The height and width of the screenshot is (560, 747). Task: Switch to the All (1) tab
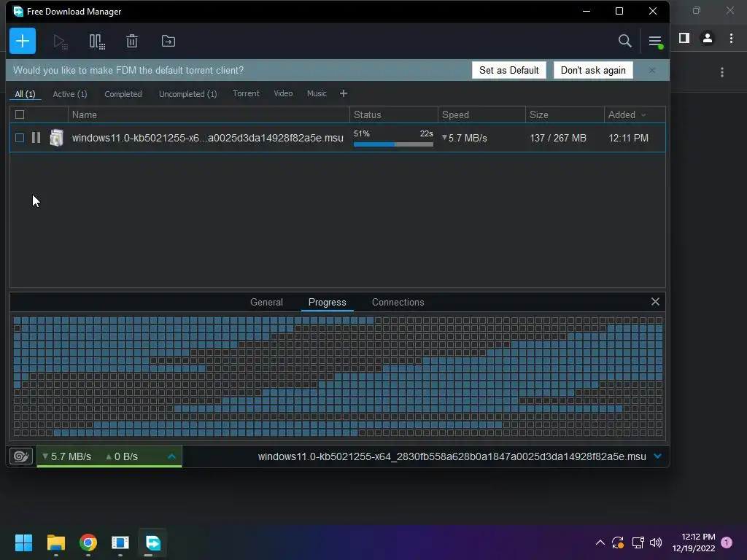[x=25, y=94]
